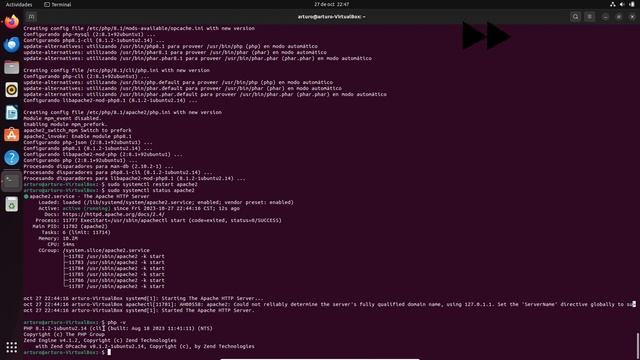Viewport: 640px width, 360px height.
Task: Open a new terminal tab button
Action: (31, 17)
